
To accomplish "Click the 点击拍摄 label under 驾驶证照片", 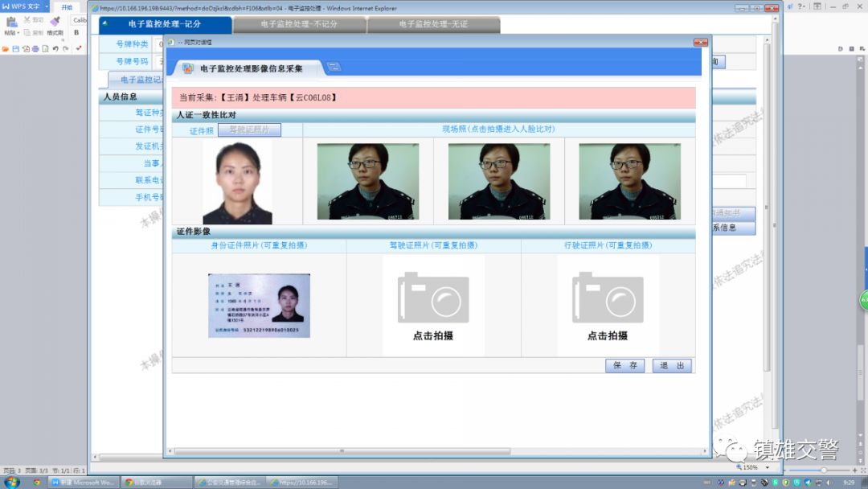I will tap(433, 335).
